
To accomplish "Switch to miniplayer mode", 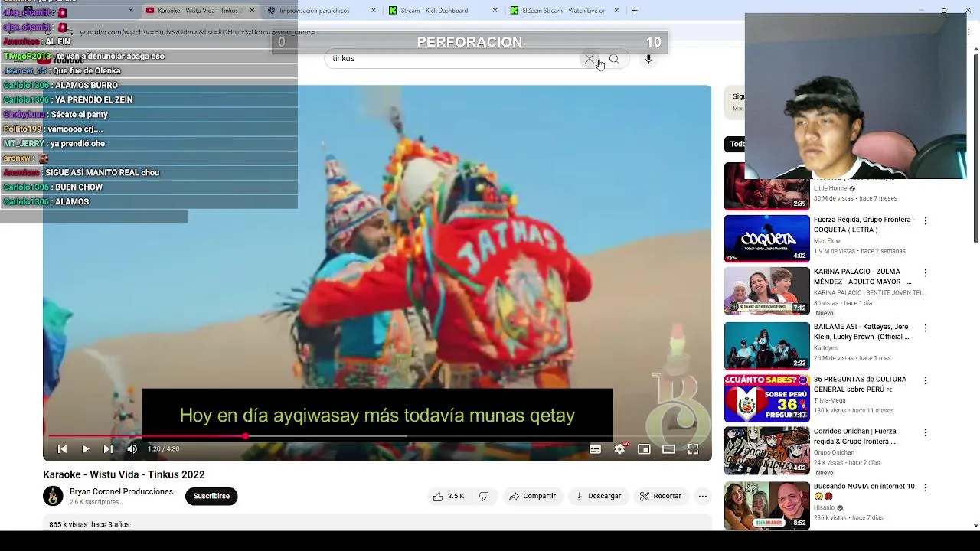I will click(644, 449).
